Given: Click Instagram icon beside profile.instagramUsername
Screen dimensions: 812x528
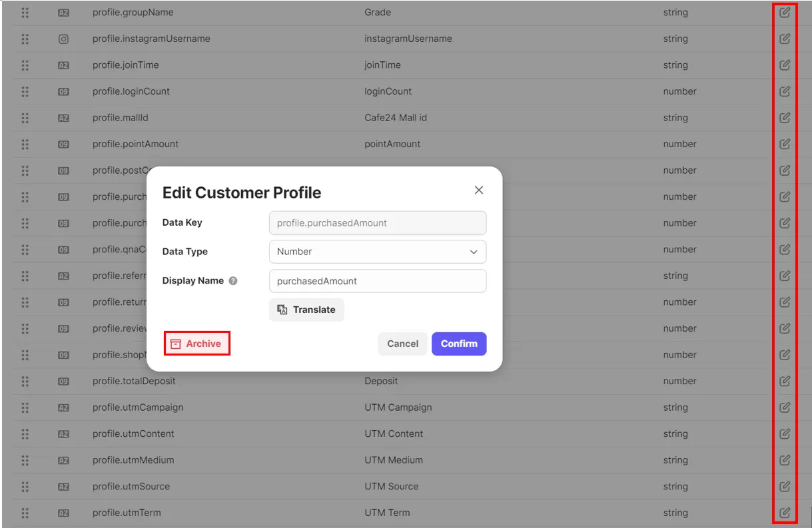Looking at the screenshot, I should pyautogui.click(x=64, y=39).
